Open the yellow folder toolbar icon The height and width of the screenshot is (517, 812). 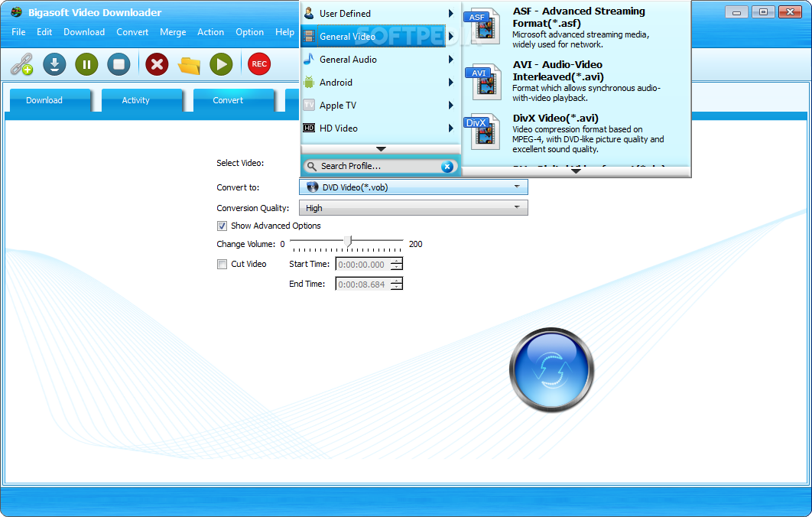pyautogui.click(x=189, y=65)
